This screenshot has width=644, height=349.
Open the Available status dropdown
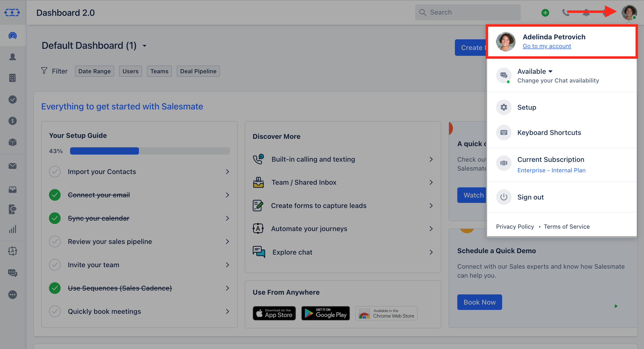(x=535, y=72)
